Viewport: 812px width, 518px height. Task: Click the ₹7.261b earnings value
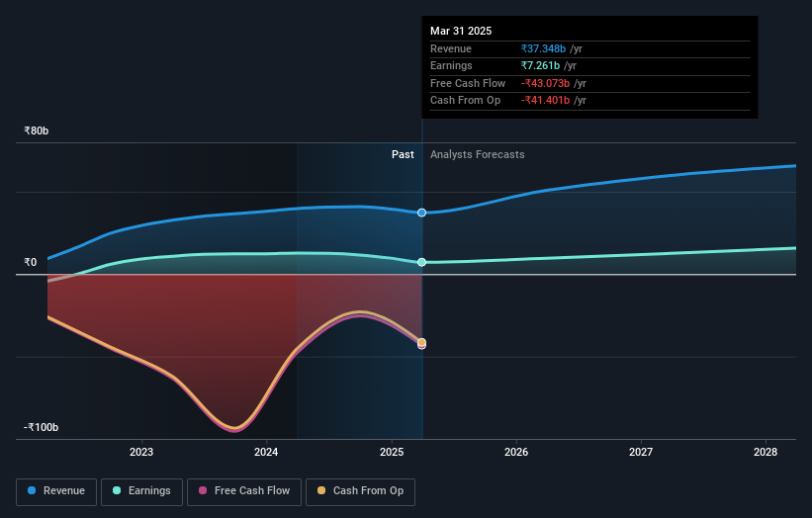(541, 65)
